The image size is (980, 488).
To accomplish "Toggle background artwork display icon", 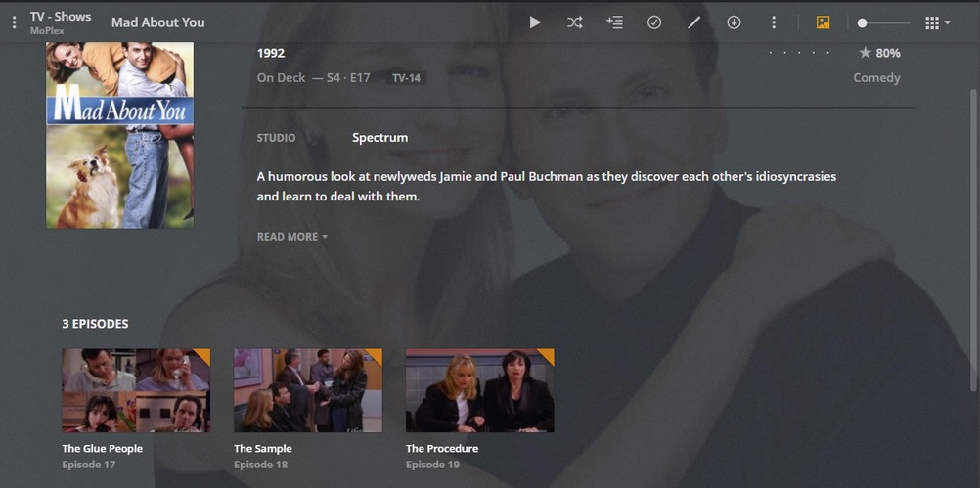I will tap(824, 22).
